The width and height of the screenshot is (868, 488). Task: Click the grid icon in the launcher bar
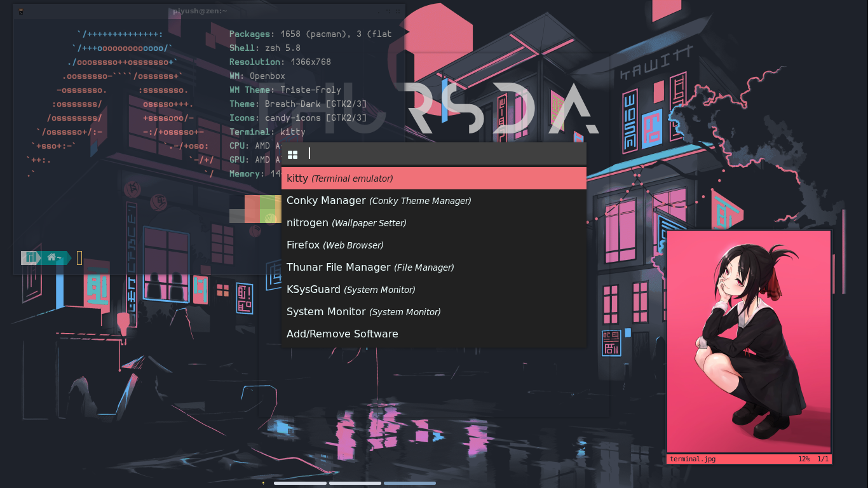[293, 154]
